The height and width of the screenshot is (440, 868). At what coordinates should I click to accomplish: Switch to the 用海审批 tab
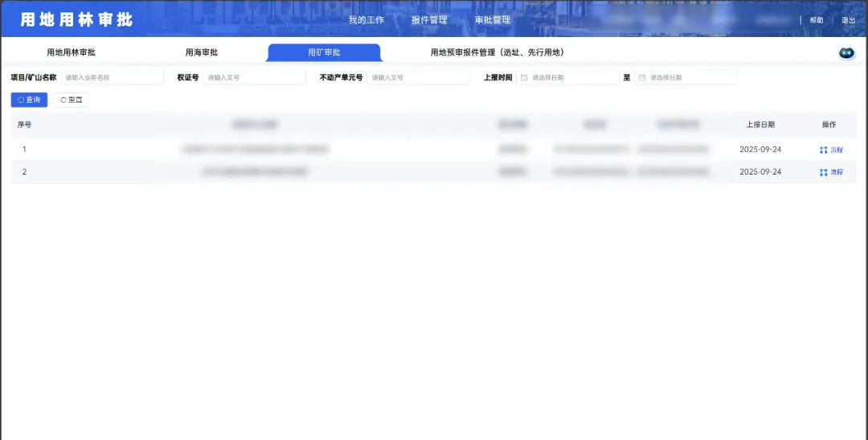pos(202,52)
